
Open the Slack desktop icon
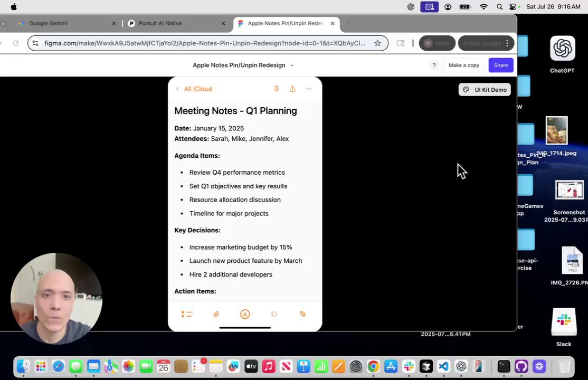pyautogui.click(x=564, y=322)
